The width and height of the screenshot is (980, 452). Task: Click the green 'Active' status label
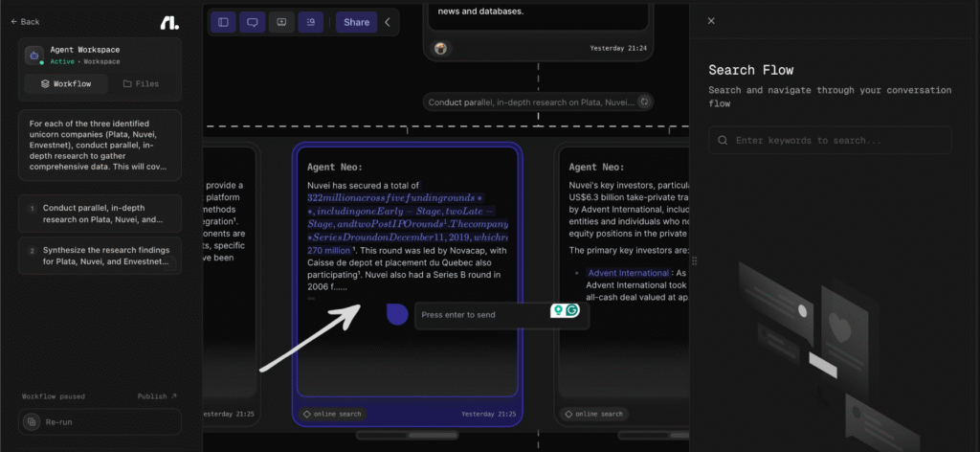coord(62,62)
